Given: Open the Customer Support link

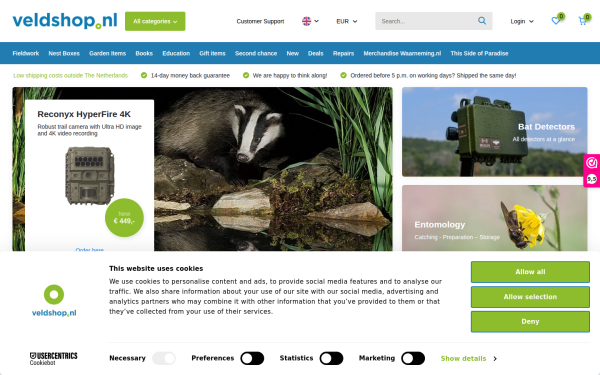Looking at the screenshot, I should pyautogui.click(x=260, y=21).
